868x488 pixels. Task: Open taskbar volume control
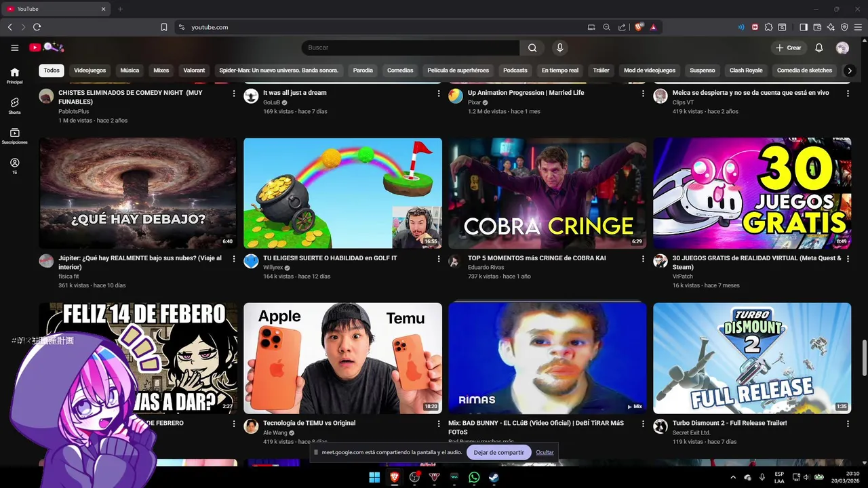coord(806,477)
